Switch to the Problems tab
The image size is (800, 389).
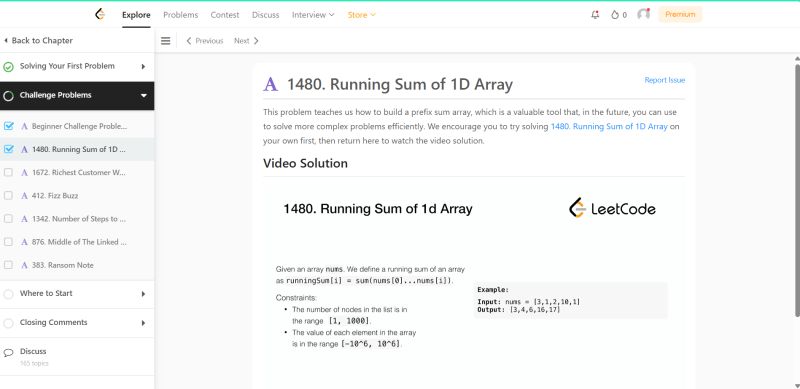pyautogui.click(x=181, y=15)
